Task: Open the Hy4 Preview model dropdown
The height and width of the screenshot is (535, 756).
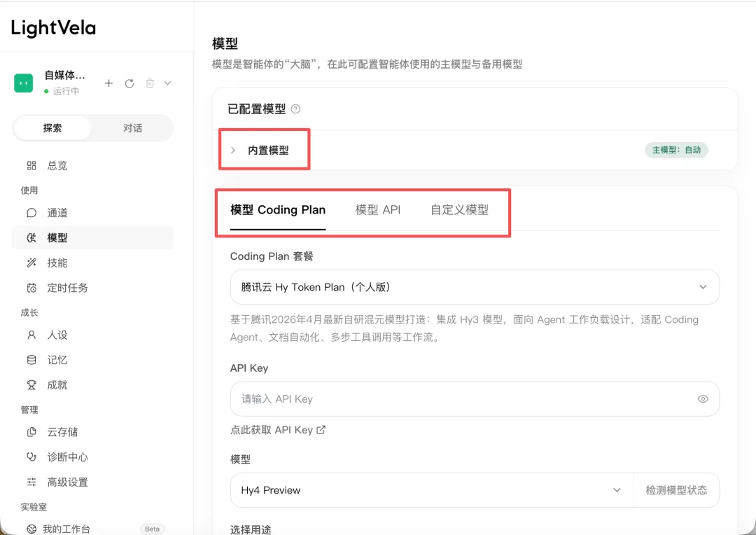Action: 432,490
